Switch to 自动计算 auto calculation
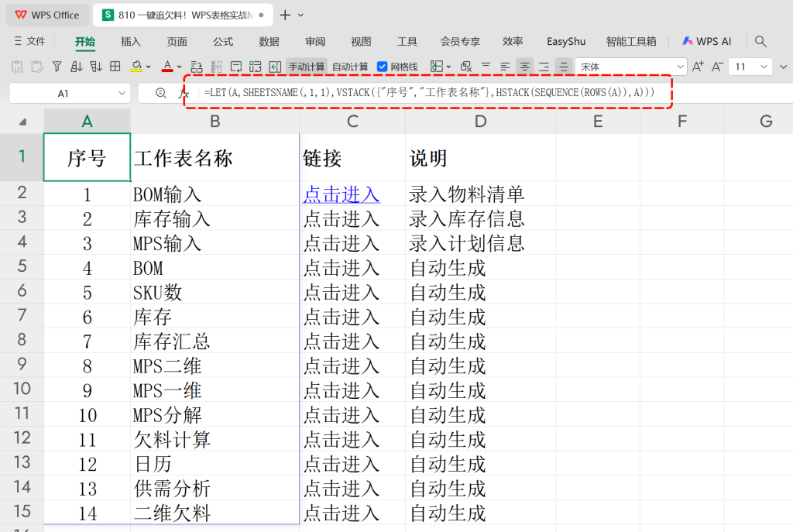Image resolution: width=793 pixels, height=532 pixels. [350, 67]
